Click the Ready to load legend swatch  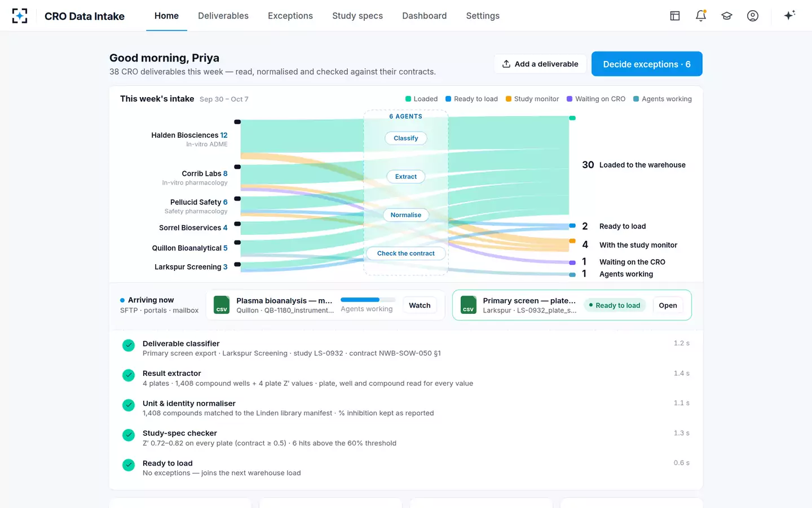point(448,99)
